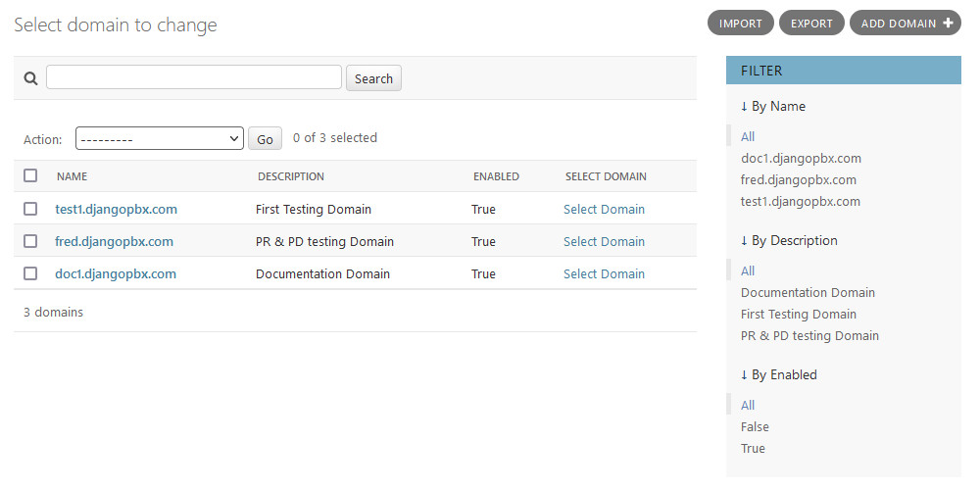Select the fred.djangopbx.com row checkbox
The image size is (980, 491).
30,241
